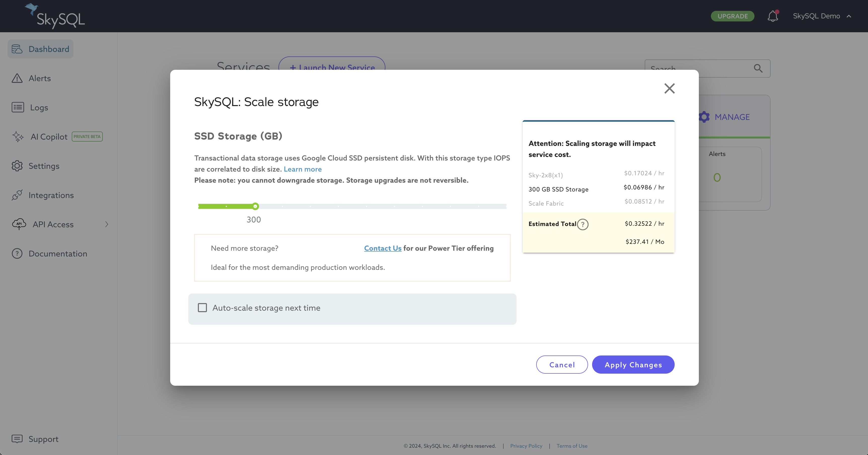Open the Logs panel icon
Image resolution: width=868 pixels, height=455 pixels.
(18, 107)
